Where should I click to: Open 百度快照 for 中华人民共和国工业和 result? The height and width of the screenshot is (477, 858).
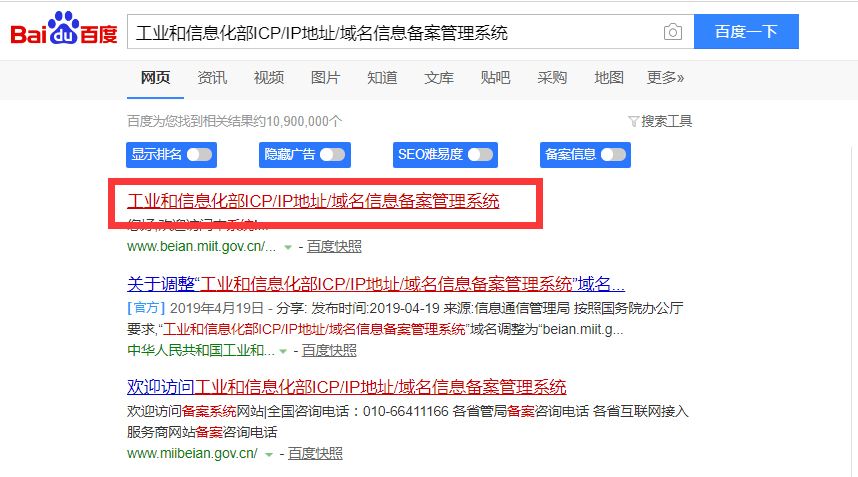point(329,350)
